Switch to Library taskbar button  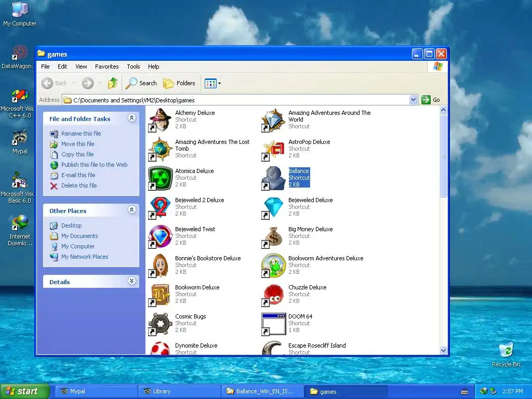tap(180, 392)
